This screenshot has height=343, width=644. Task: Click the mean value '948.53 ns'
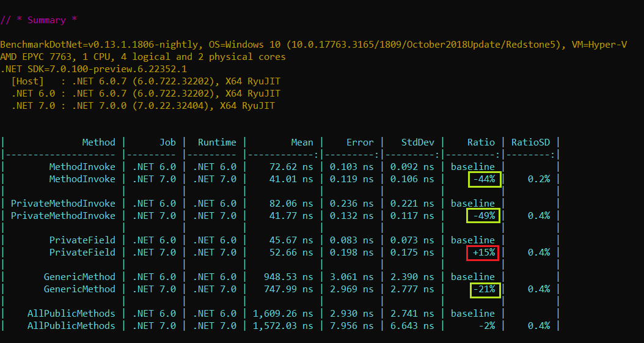288,277
